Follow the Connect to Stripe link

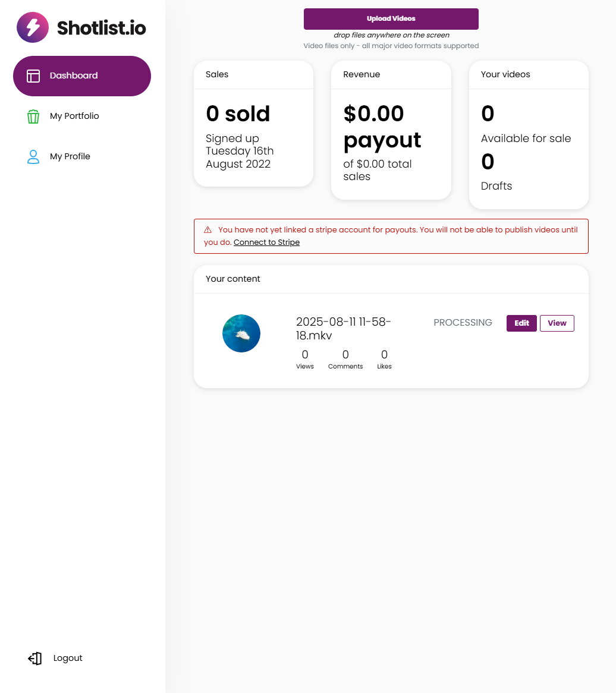[x=266, y=242]
